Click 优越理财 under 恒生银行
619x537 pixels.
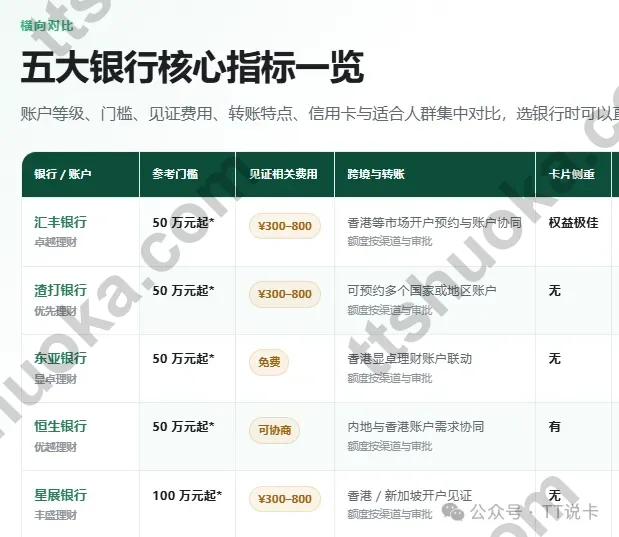(55, 447)
